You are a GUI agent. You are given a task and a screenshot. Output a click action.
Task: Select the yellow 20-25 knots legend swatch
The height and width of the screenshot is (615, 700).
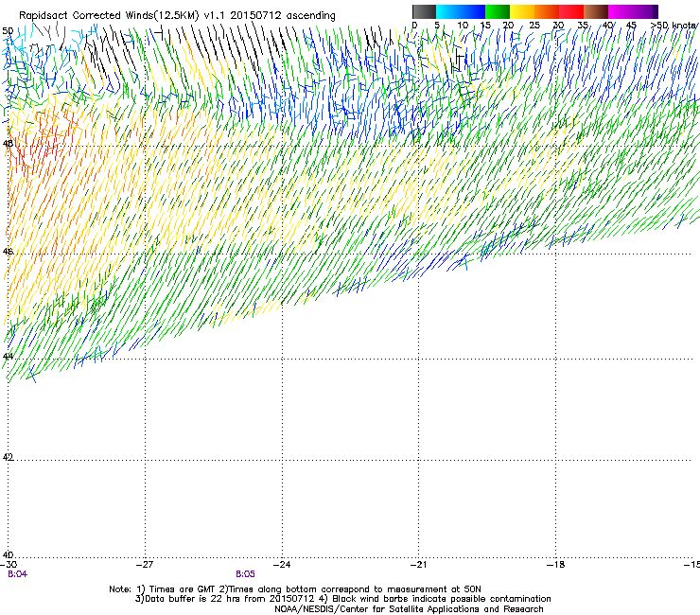(x=522, y=11)
